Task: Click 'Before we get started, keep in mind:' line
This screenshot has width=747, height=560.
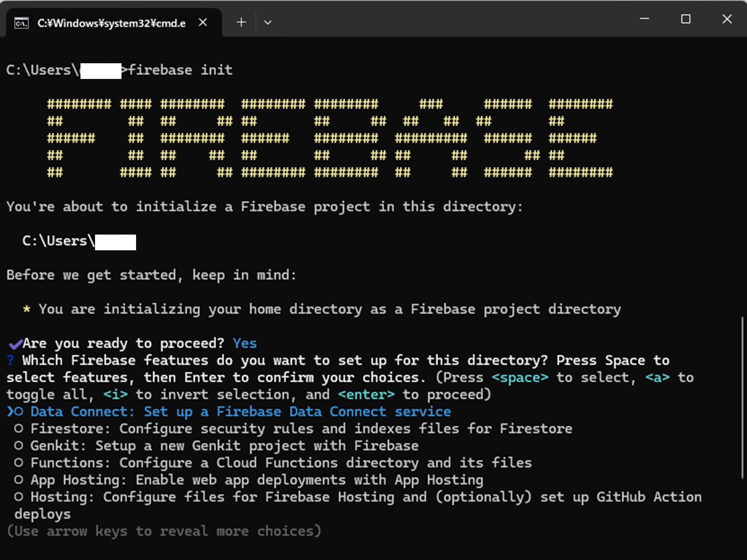Action: coord(152,275)
